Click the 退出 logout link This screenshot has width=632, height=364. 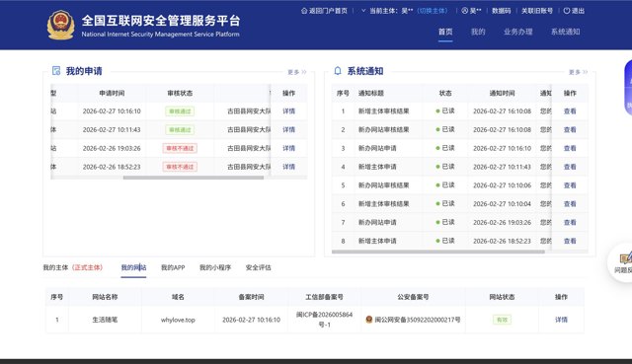(578, 11)
